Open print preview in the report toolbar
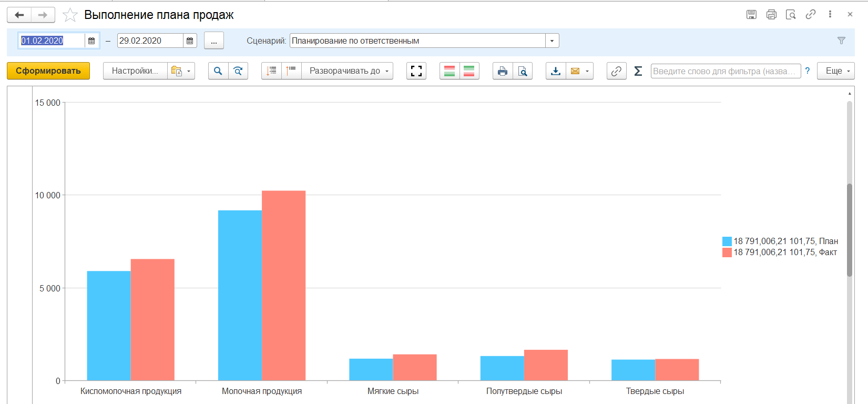The height and width of the screenshot is (404, 868). pyautogui.click(x=523, y=71)
